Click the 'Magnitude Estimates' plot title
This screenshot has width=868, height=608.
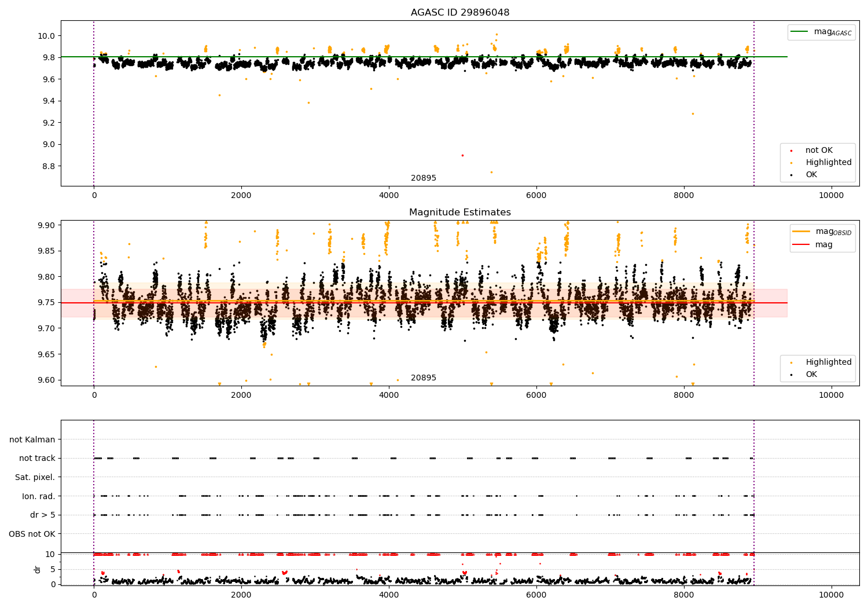click(460, 213)
